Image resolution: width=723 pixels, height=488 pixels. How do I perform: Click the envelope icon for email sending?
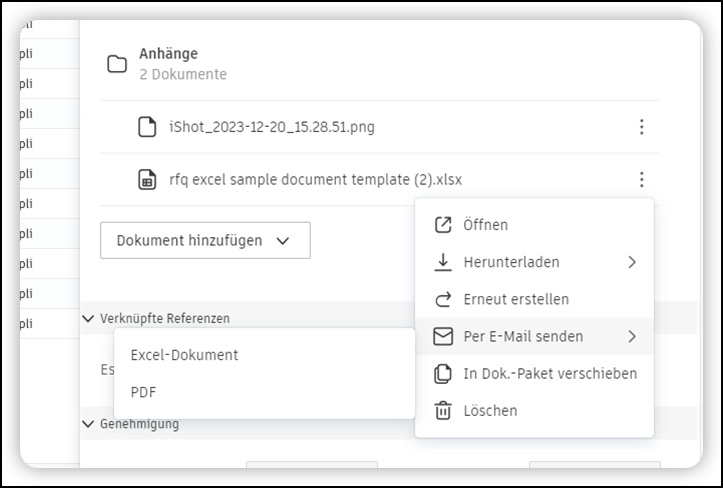click(443, 336)
